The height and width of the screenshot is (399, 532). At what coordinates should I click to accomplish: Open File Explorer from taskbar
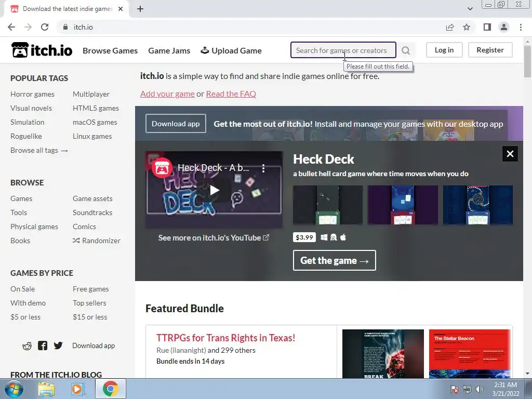[46, 389]
